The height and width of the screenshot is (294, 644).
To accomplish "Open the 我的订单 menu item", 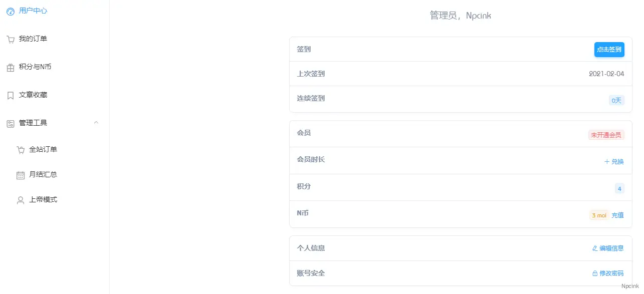I will tap(55, 39).
